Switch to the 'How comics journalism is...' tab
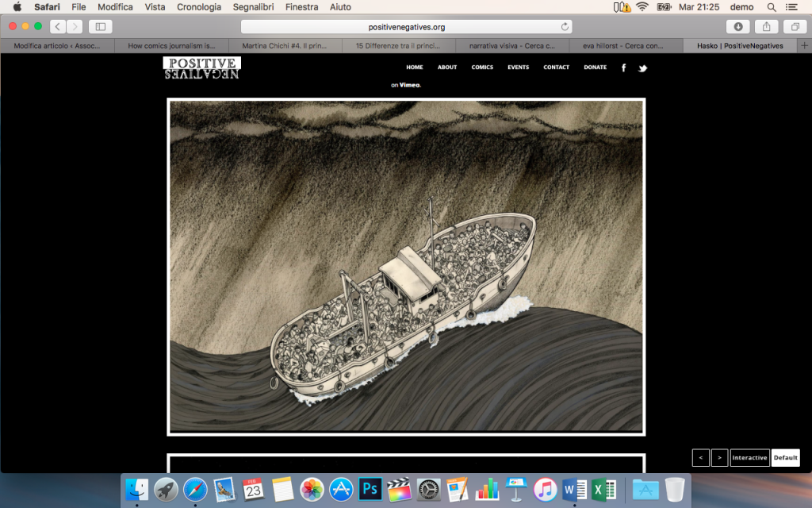 [171, 45]
